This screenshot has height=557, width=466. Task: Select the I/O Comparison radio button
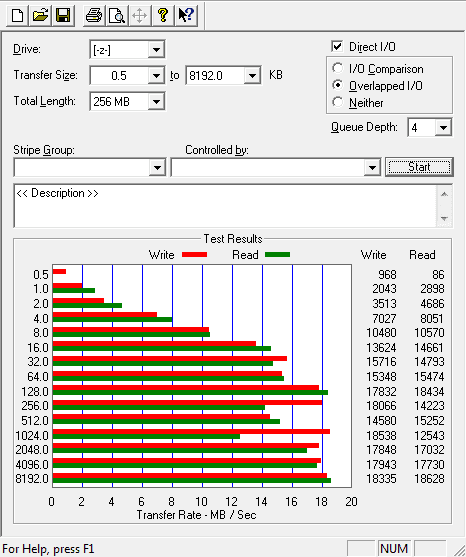337,68
